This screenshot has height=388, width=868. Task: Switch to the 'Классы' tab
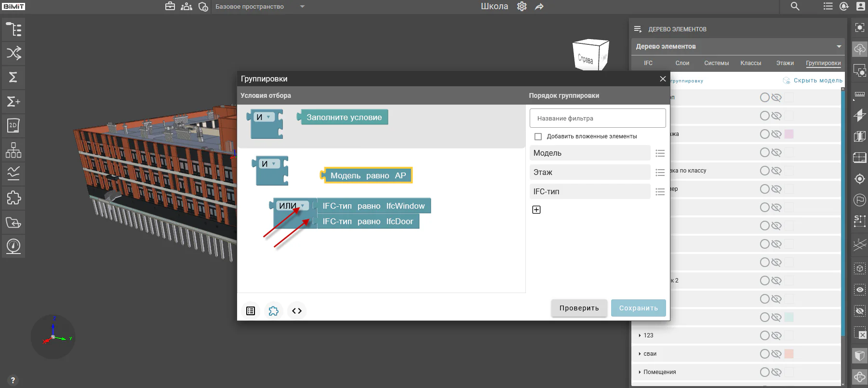tap(751, 63)
